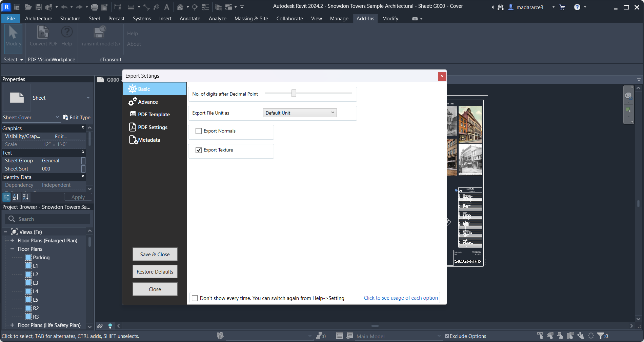Click the Restore Defaults button
The width and height of the screenshot is (644, 342).
[155, 272]
